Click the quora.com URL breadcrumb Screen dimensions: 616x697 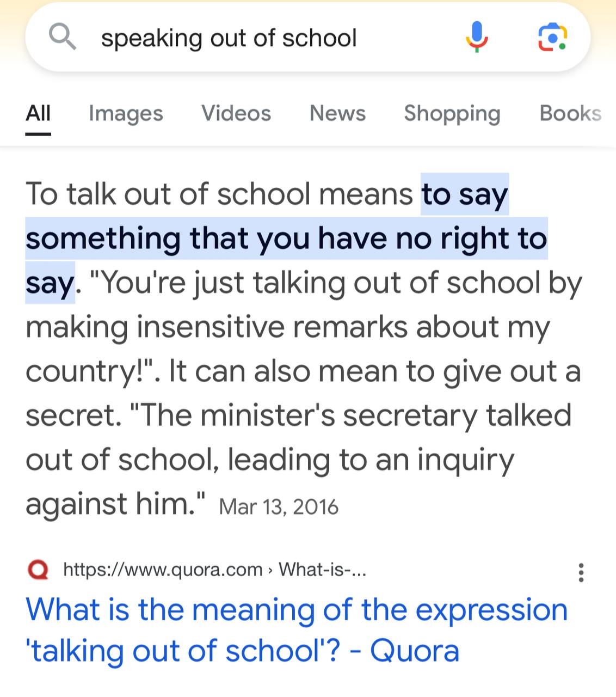click(163, 570)
